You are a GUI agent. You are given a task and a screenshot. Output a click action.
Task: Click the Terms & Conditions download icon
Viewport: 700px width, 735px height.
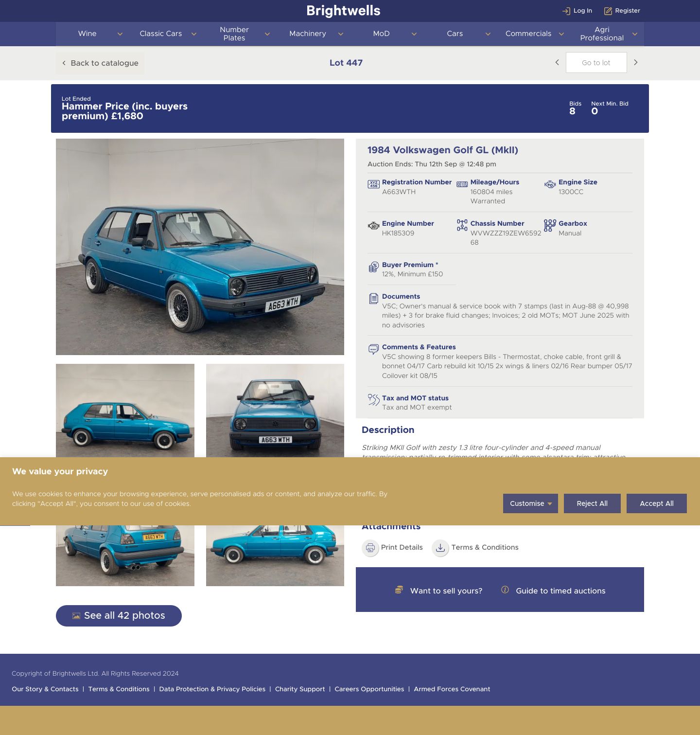(x=440, y=548)
